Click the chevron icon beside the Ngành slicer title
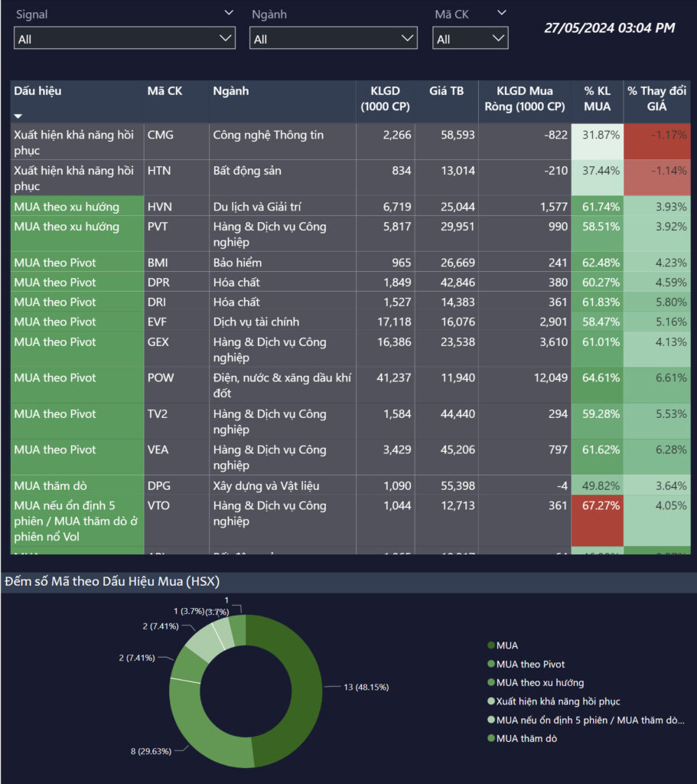The image size is (697, 784). coord(411,13)
